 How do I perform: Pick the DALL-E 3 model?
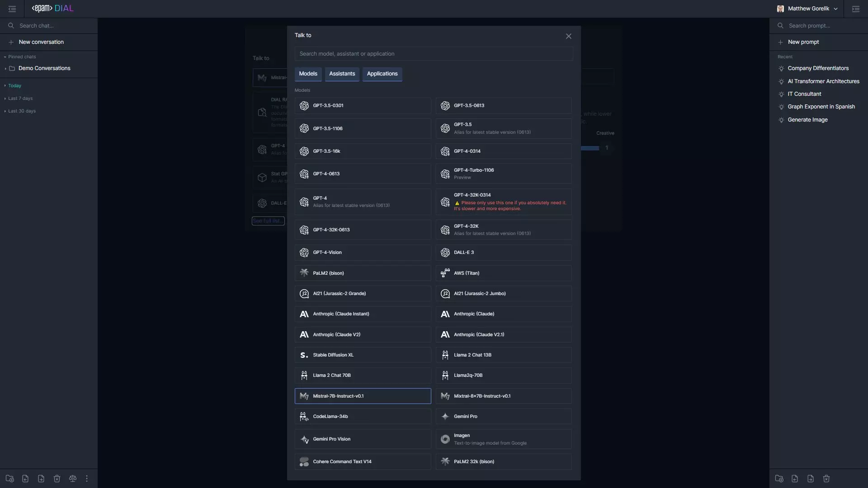(504, 253)
